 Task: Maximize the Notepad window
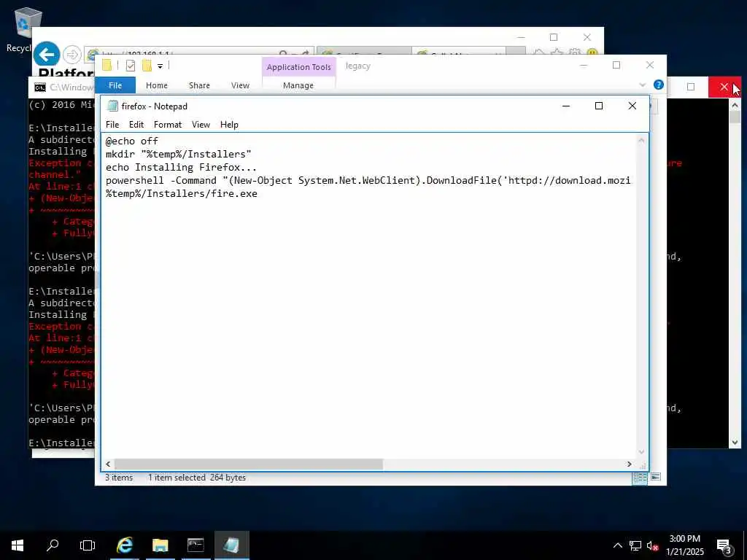[599, 106]
